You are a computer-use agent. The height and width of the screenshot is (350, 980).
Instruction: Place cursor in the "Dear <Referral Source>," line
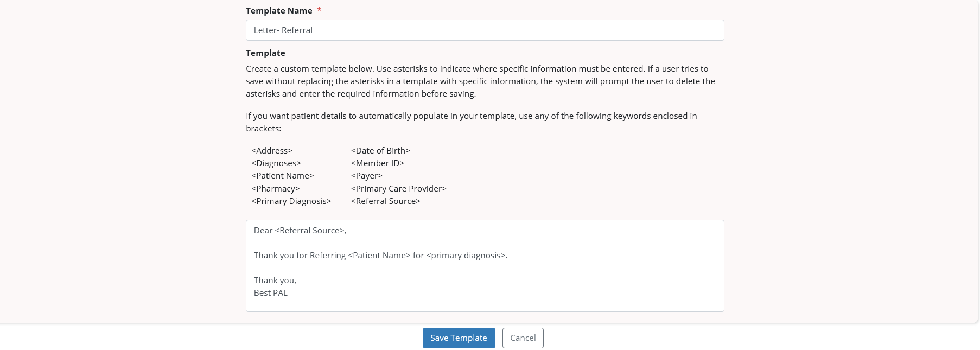300,231
